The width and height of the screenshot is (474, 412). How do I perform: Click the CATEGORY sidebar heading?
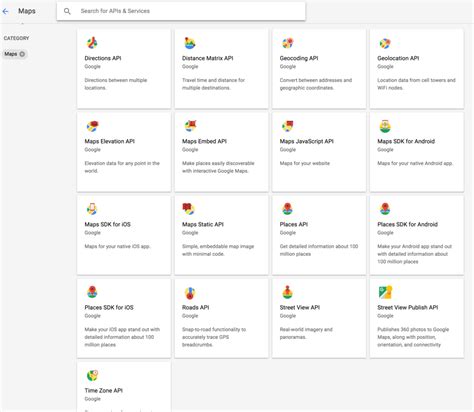(16, 38)
